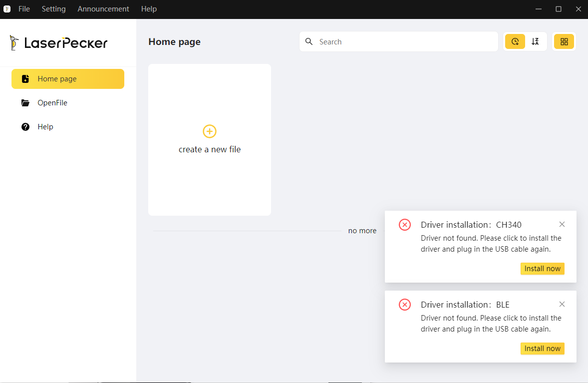Screen dimensions: 588x383
Task: Click the red error icon on BLE notification
Action: pos(405,305)
